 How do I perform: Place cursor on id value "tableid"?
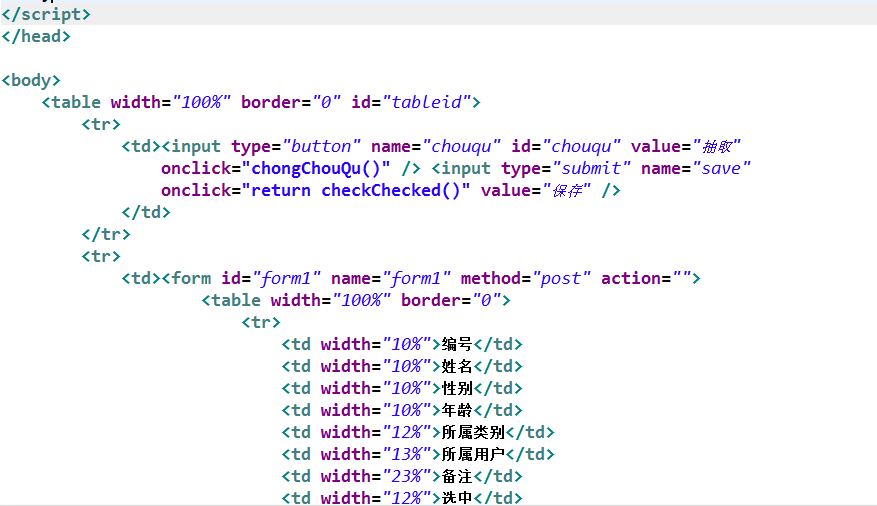click(427, 102)
